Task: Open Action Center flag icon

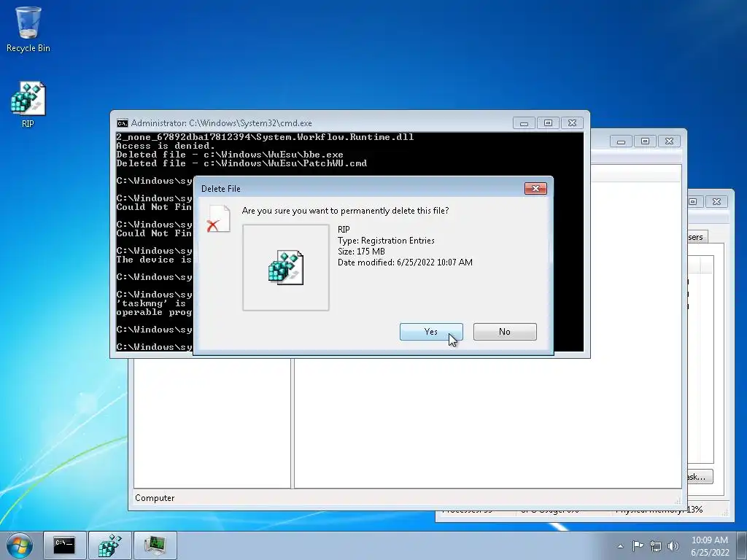Action: [638, 545]
